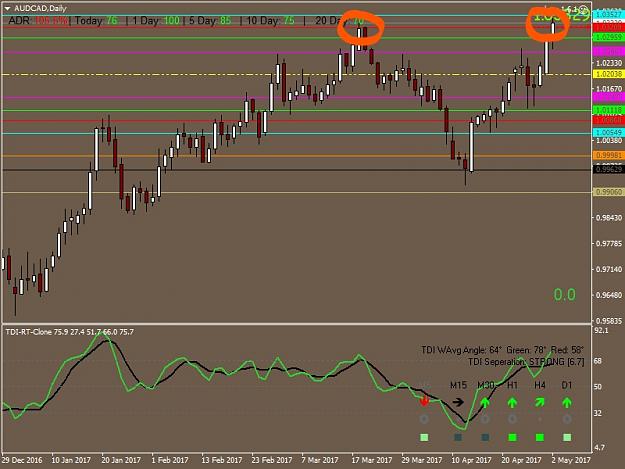The width and height of the screenshot is (625, 469).
Task: Click the M15 timeframe label
Action: pyautogui.click(x=458, y=385)
